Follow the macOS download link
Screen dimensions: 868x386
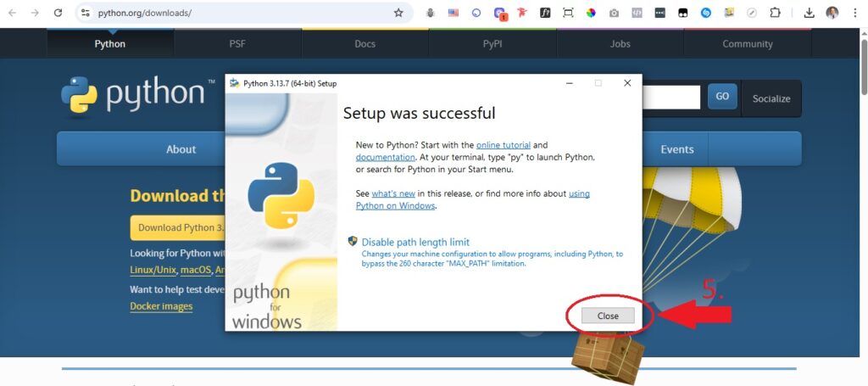tap(196, 271)
